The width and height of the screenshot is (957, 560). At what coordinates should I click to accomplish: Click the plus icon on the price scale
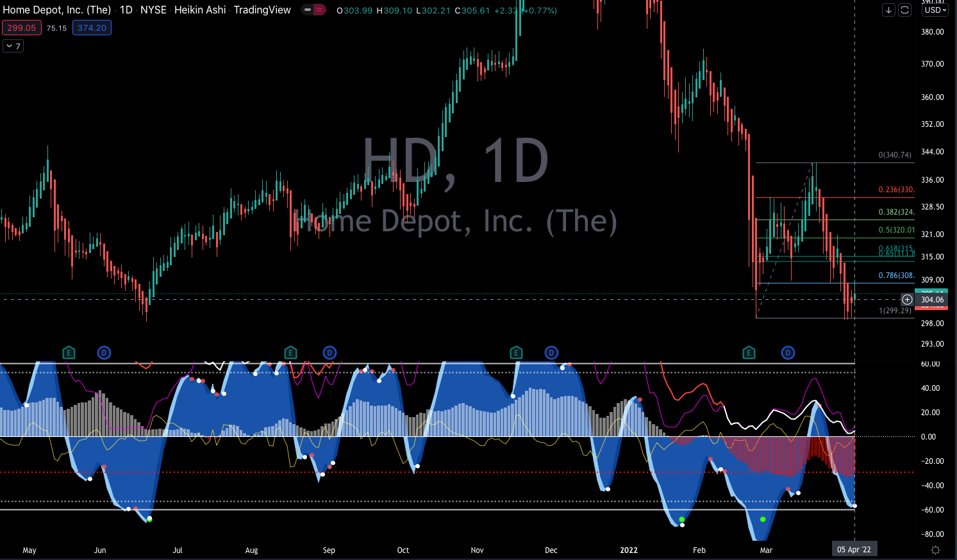(x=907, y=299)
